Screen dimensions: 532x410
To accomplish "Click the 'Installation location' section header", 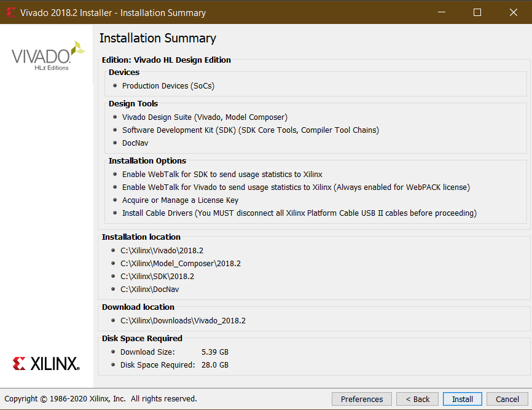I will (x=141, y=237).
